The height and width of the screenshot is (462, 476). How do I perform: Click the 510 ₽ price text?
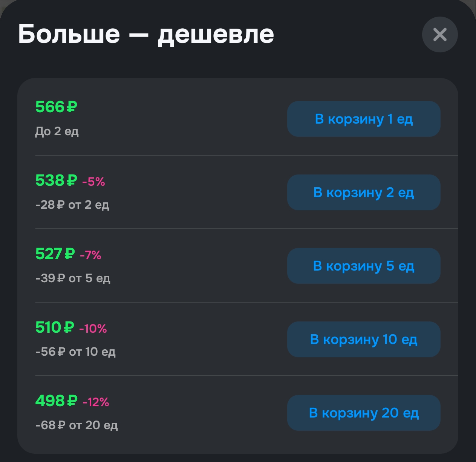55,328
